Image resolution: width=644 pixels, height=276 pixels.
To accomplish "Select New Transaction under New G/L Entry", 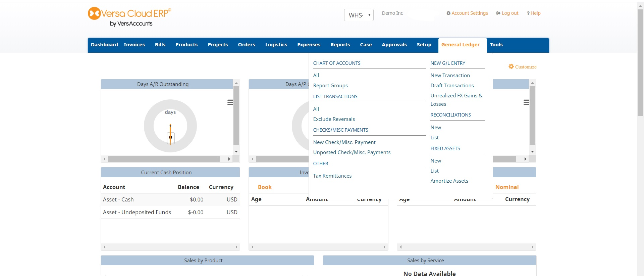I will (450, 76).
